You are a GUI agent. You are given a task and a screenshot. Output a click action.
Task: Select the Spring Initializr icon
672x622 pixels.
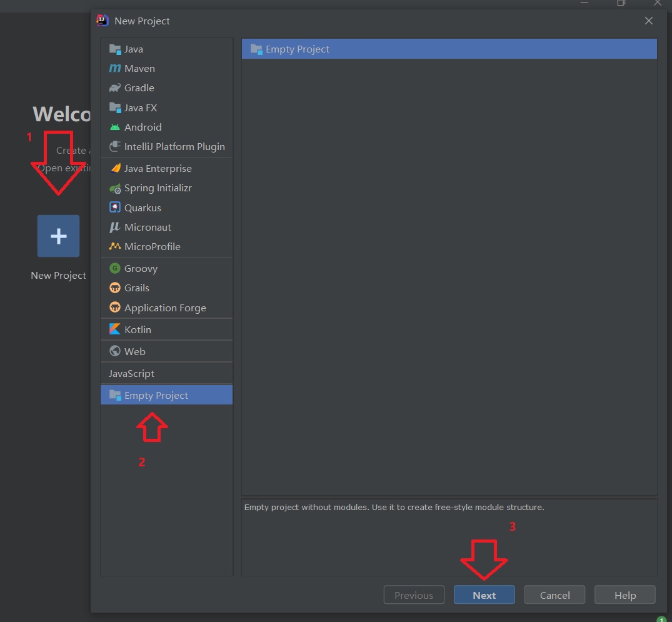click(x=115, y=188)
